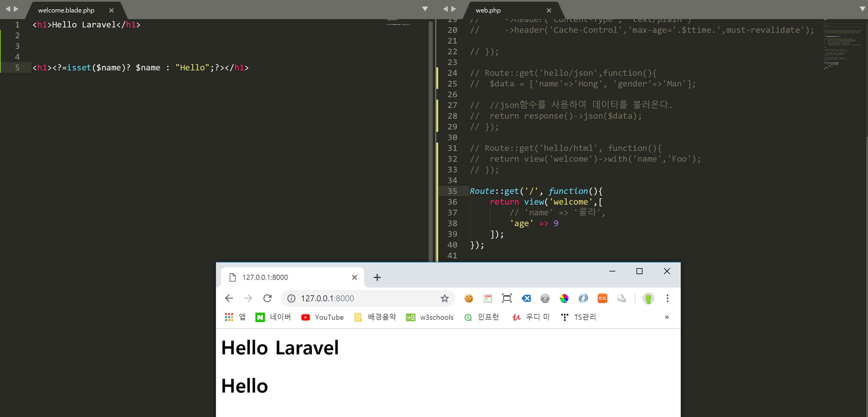
Task: Expand hidden bookmarks chevron
Action: pyautogui.click(x=666, y=317)
